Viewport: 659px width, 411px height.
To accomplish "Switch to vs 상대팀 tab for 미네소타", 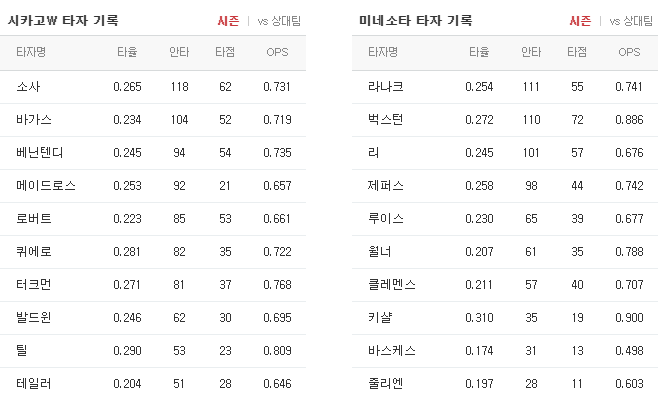I will click(631, 21).
